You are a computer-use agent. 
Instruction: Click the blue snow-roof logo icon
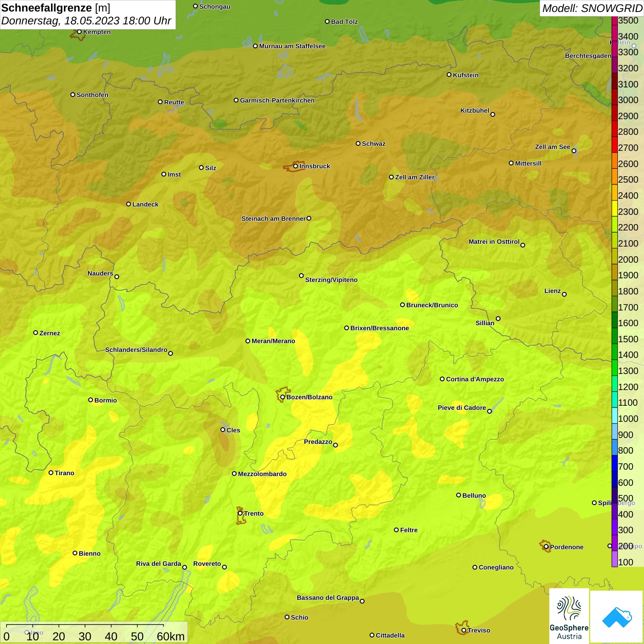coord(617,617)
